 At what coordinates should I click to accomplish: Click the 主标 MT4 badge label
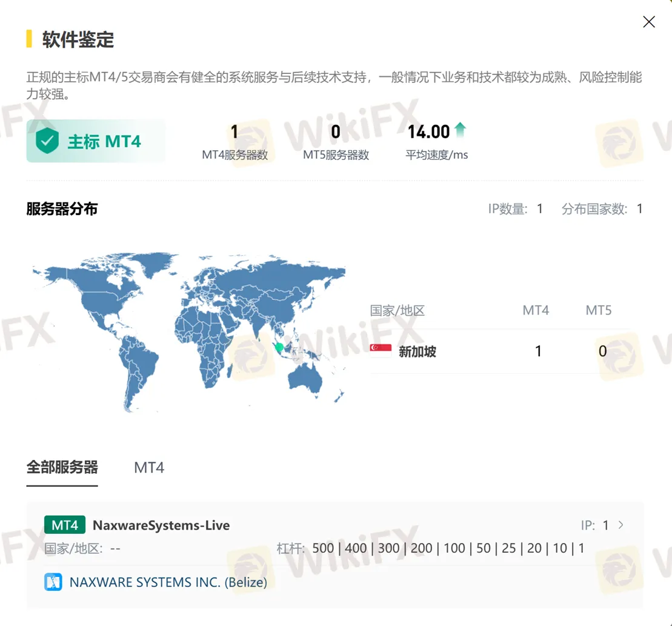tap(104, 141)
